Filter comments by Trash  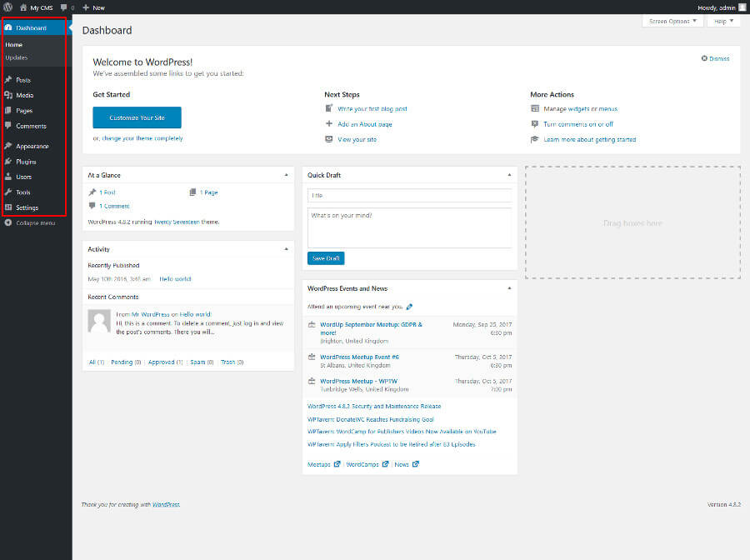coord(227,362)
